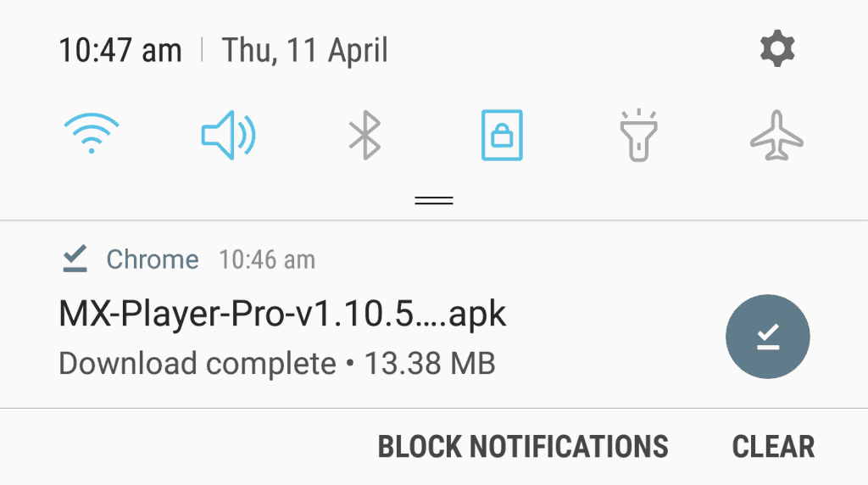Screen dimensions: 868x485
Task: Tap notification timestamp 10:46 am
Action: click(267, 259)
